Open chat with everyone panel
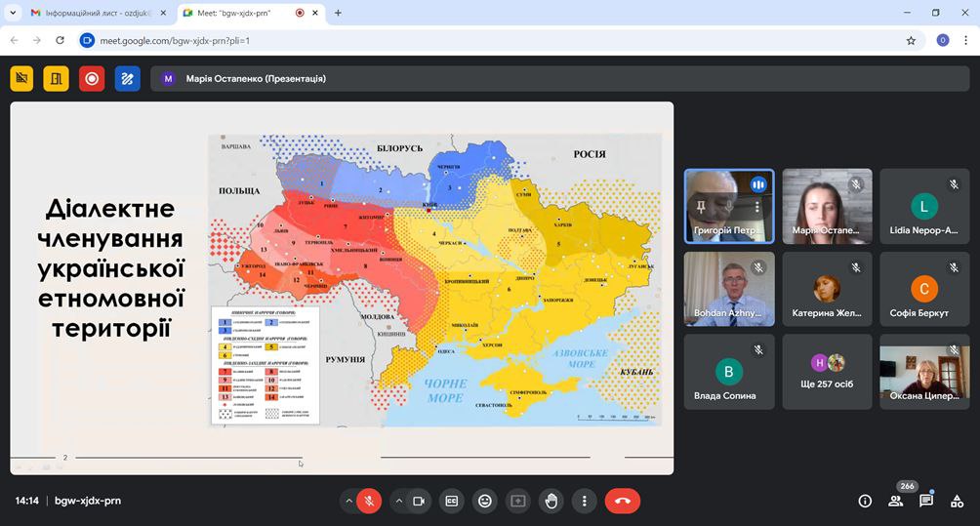This screenshot has width=980, height=526. pos(926,501)
